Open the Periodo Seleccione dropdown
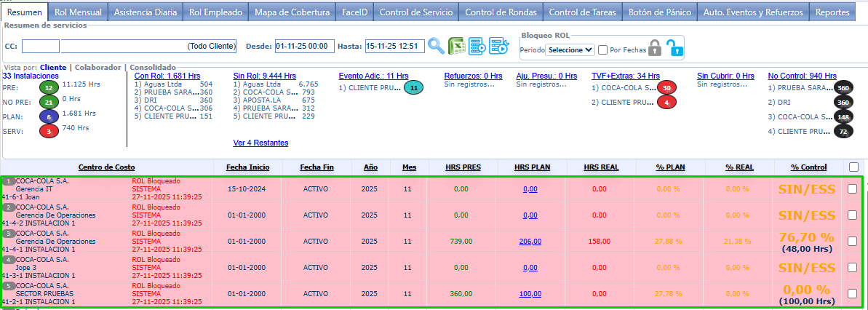The width and height of the screenshot is (868, 310). [x=570, y=49]
